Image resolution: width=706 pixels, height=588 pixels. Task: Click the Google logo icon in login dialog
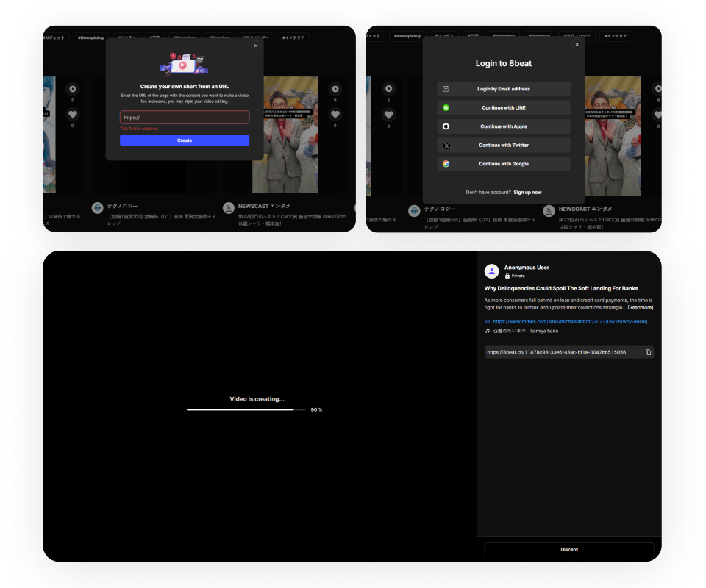pyautogui.click(x=446, y=164)
